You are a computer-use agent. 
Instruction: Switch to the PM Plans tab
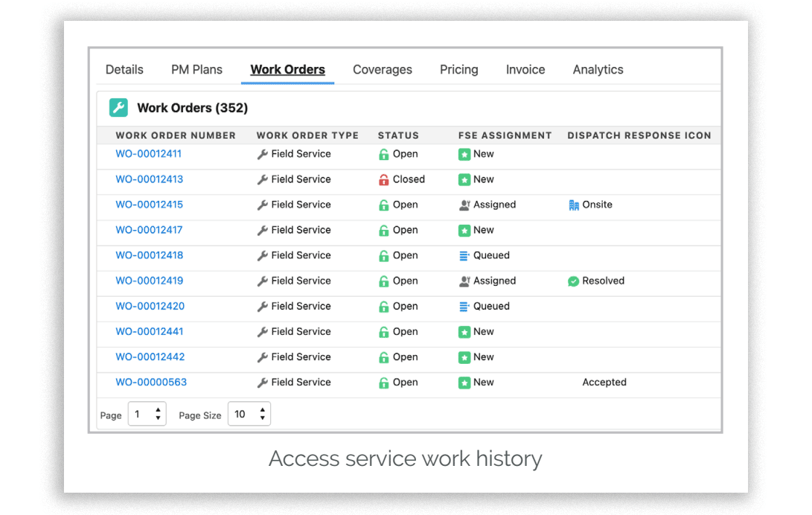(x=196, y=69)
